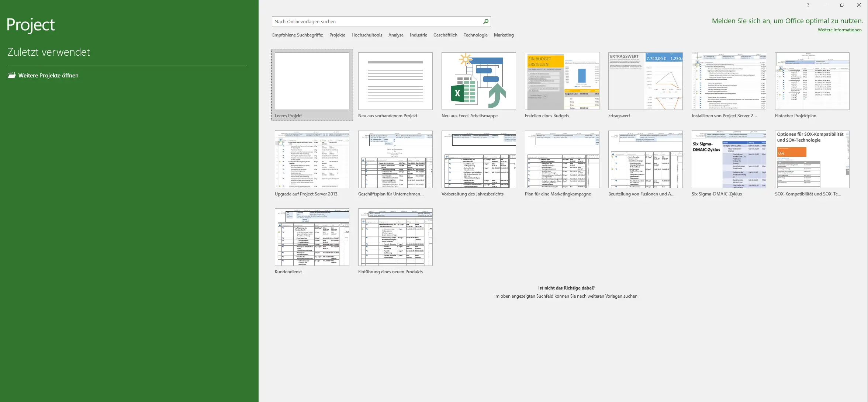Open folder icon for Weitere Projekte öffnen
This screenshot has height=402, width=868.
[12, 75]
